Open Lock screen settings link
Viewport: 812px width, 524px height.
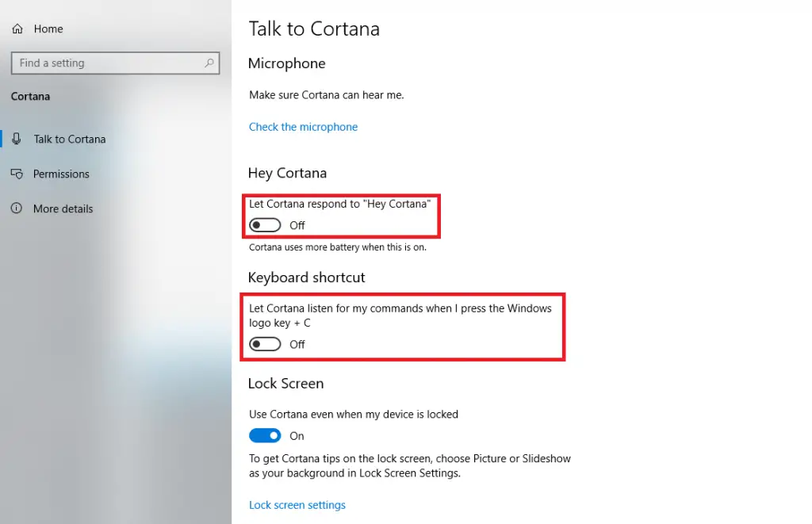pos(297,505)
